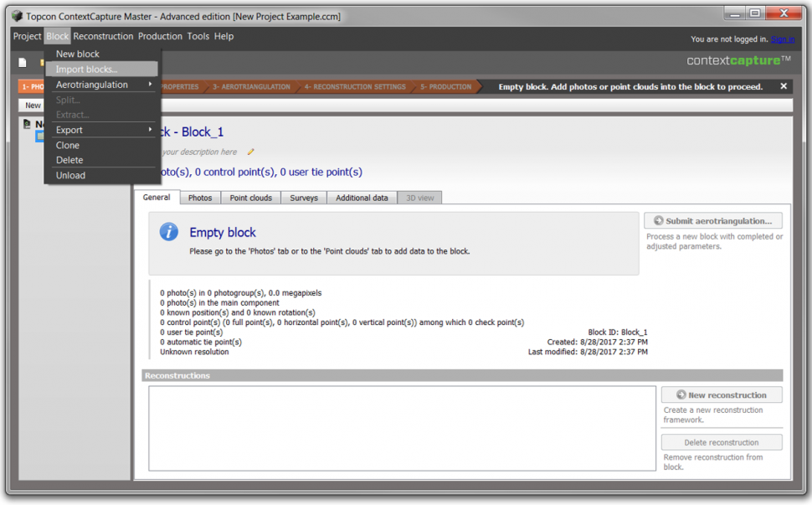Click the 4- Reconstruction Settings workflow step
The height and width of the screenshot is (505, 812).
[355, 87]
